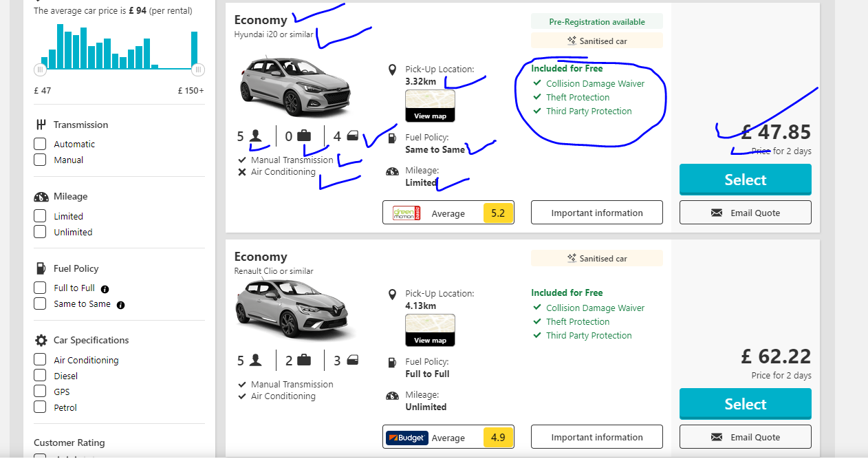The height and width of the screenshot is (459, 868).
Task: Check the Air Conditioning filter
Action: pos(40,360)
